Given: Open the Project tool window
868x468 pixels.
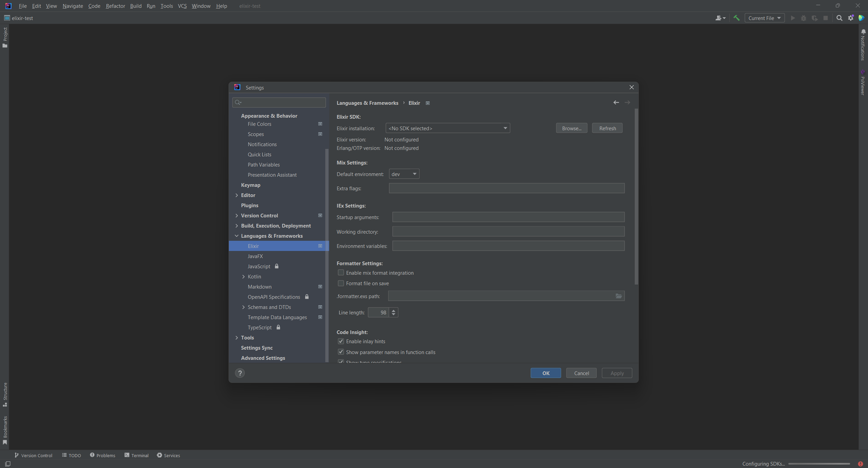Looking at the screenshot, I should 5,37.
